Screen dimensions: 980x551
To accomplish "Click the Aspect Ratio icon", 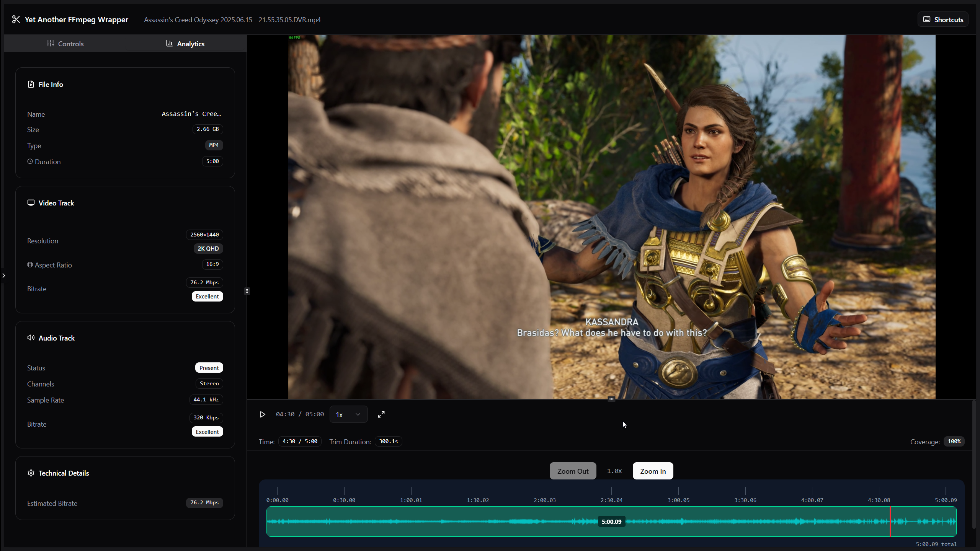I will click(30, 265).
